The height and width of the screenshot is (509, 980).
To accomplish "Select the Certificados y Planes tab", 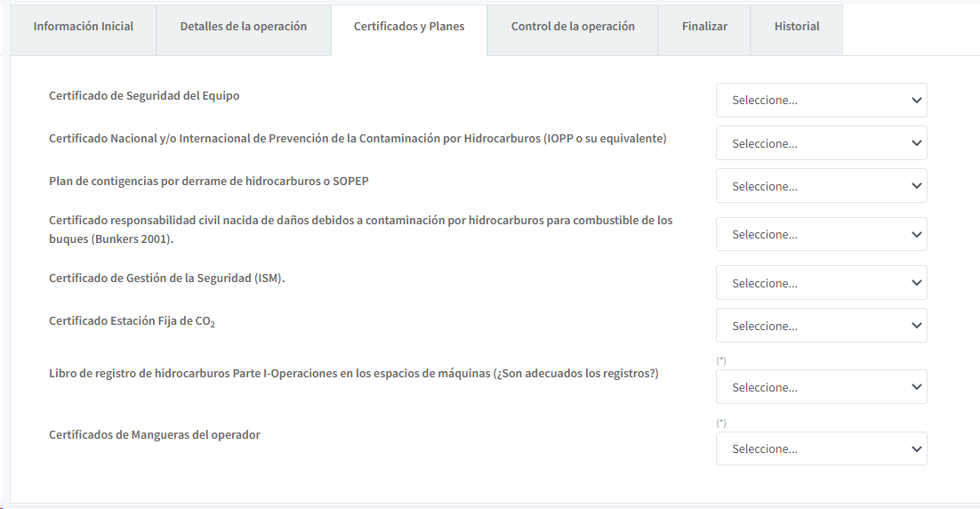I will coord(409,27).
